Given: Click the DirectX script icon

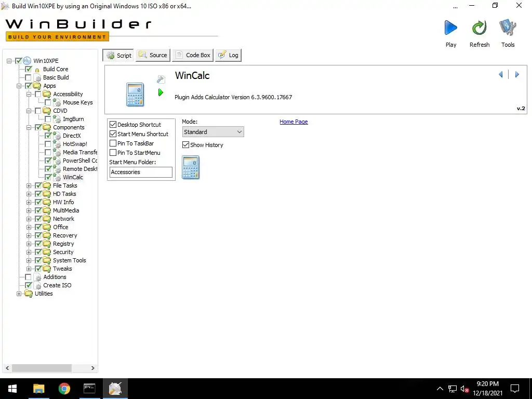Looking at the screenshot, I should coord(57,136).
